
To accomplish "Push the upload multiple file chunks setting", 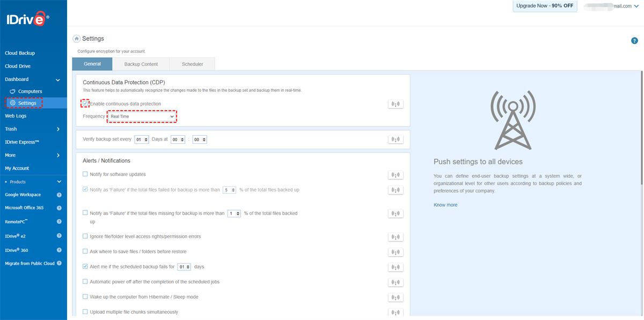I will click(x=396, y=312).
